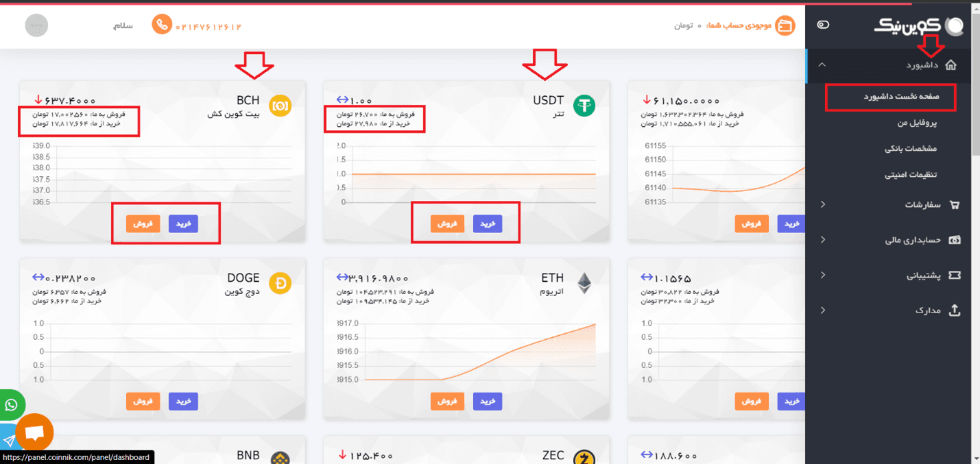
Task: Click the ZEC ticker title
Action: [553, 455]
